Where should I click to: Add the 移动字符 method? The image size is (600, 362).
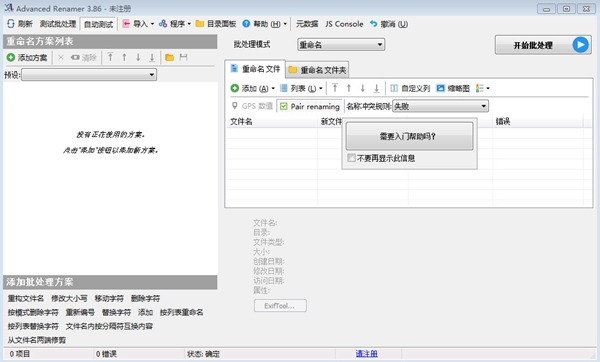point(109,298)
